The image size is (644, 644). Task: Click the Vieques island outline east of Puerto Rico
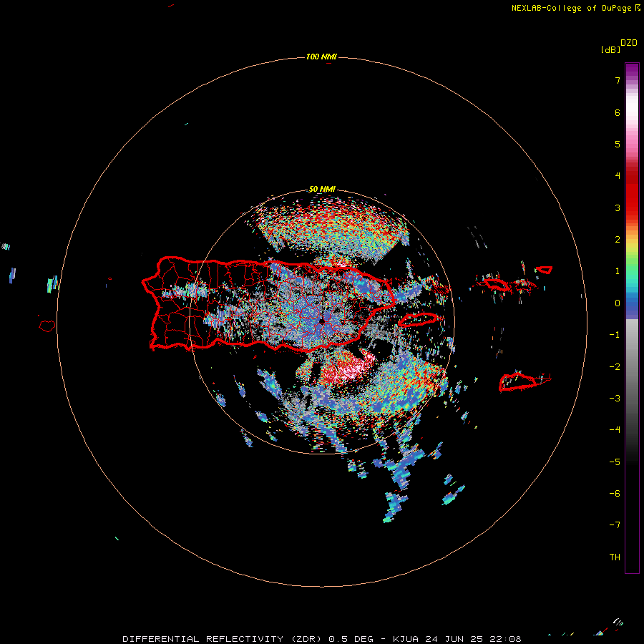point(418,319)
